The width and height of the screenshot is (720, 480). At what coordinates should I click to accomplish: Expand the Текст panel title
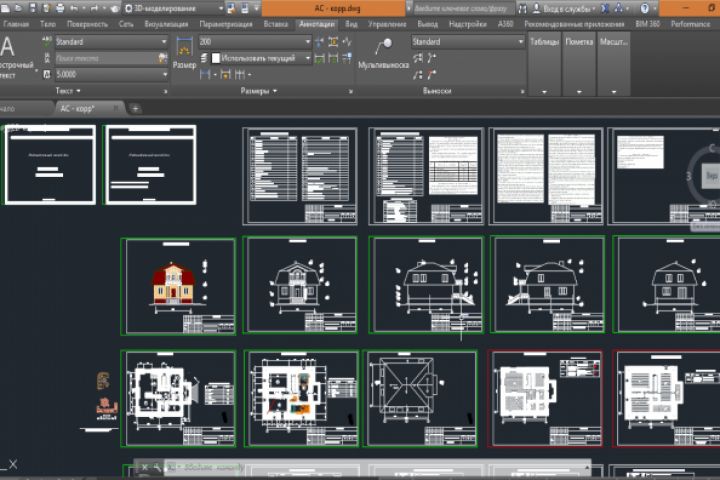[68, 91]
